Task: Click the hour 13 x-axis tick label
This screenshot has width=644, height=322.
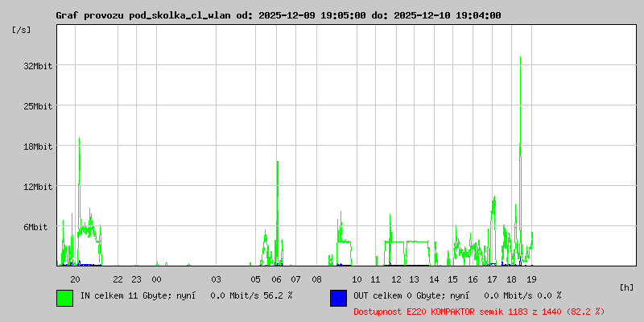Action: (414, 279)
